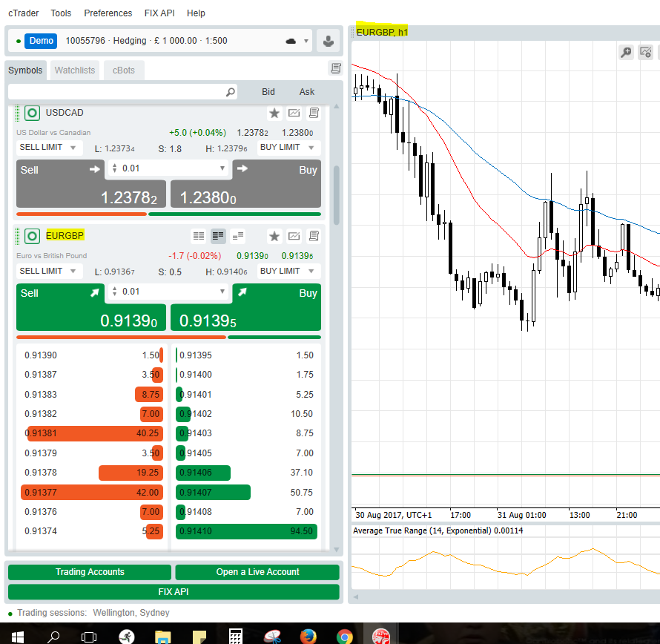Open the Preferences menu
This screenshot has height=644, width=660.
(x=108, y=13)
